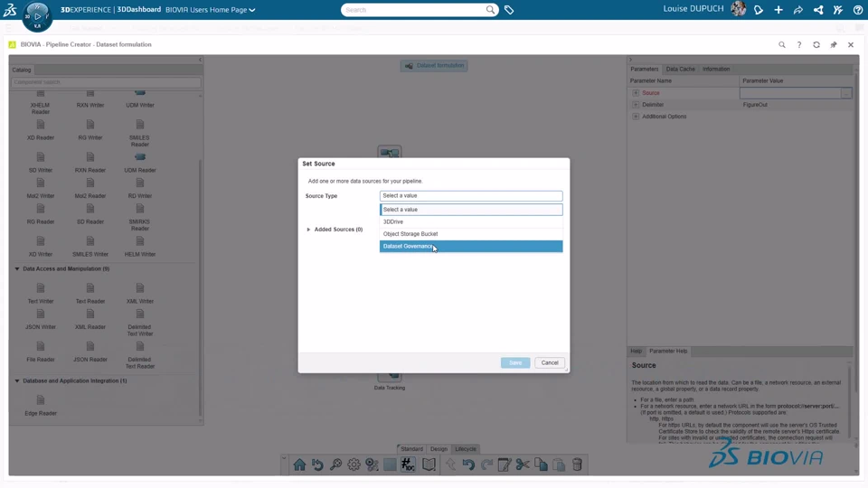
Task: Click the plus add icon in header
Action: [778, 9]
